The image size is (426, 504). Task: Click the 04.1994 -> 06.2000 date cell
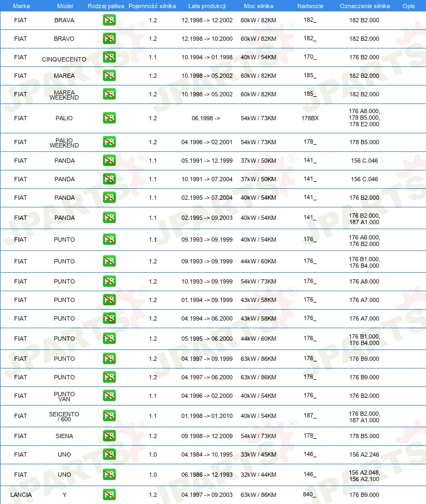[207, 318]
